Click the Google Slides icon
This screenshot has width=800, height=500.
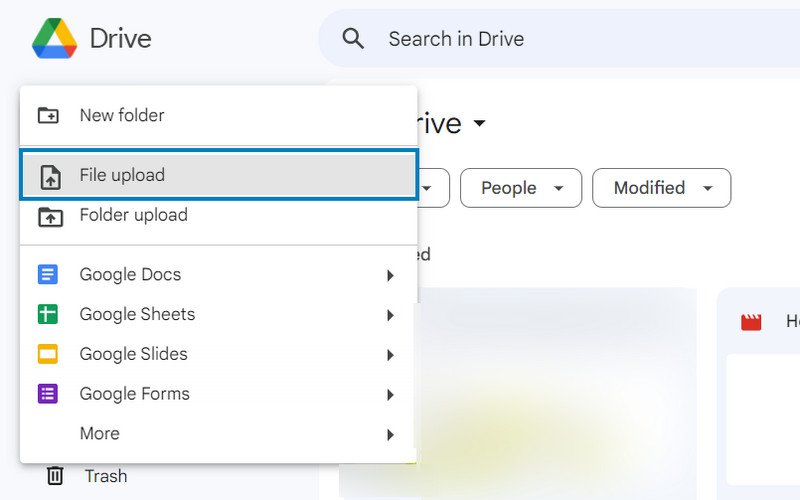(x=48, y=354)
